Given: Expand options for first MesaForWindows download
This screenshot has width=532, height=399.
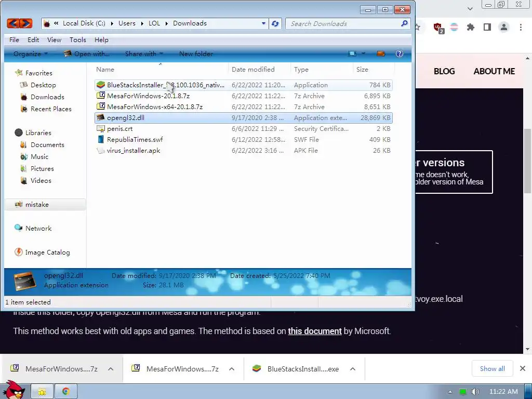Looking at the screenshot, I should coord(111,369).
